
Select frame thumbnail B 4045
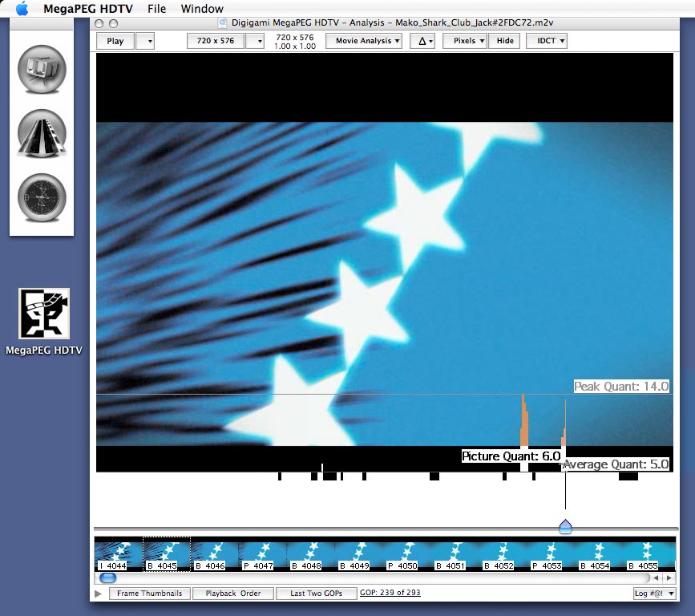(167, 554)
